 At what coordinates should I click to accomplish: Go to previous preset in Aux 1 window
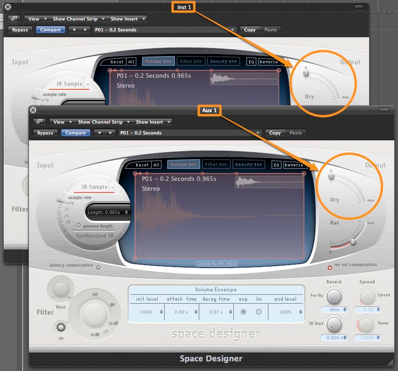click(x=98, y=133)
